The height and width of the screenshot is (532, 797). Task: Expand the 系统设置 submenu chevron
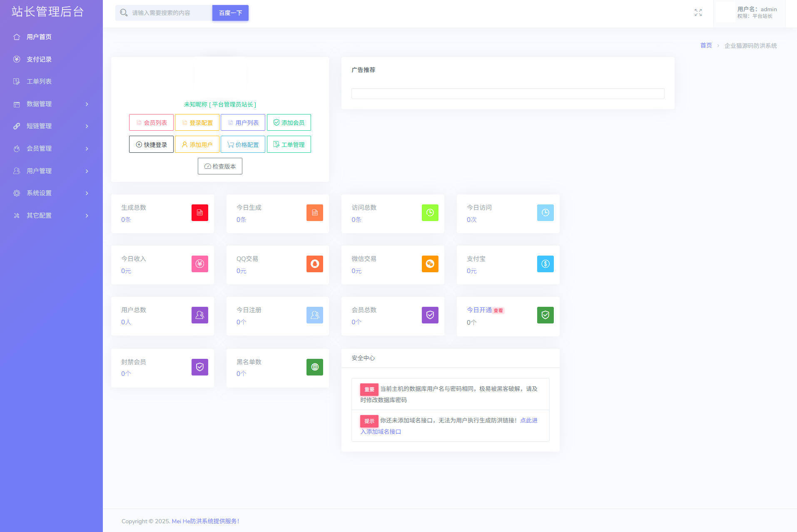tap(87, 193)
